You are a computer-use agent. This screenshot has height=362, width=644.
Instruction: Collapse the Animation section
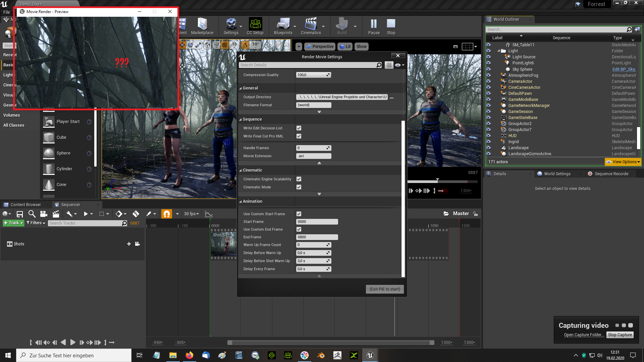tap(240, 201)
